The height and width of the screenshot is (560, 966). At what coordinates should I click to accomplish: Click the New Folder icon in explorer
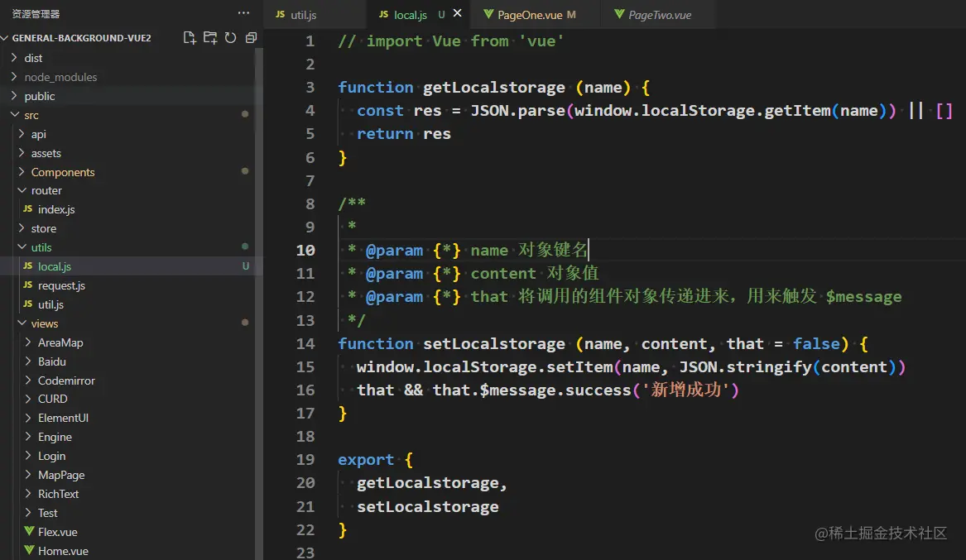(210, 38)
